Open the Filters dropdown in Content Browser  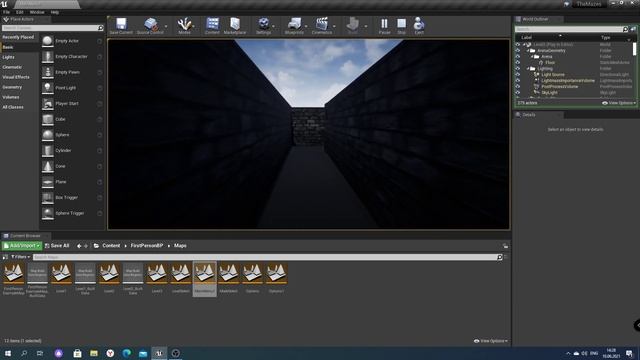tap(20, 257)
